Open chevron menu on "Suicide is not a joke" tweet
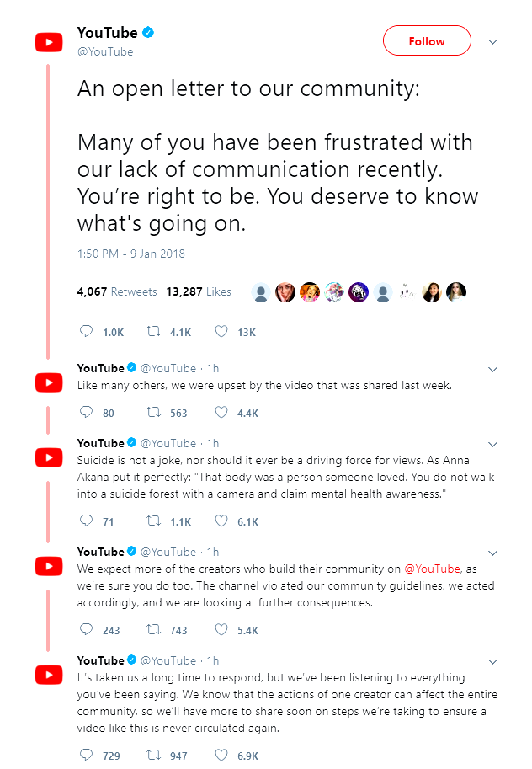This screenshot has width=532, height=769. pyautogui.click(x=493, y=444)
